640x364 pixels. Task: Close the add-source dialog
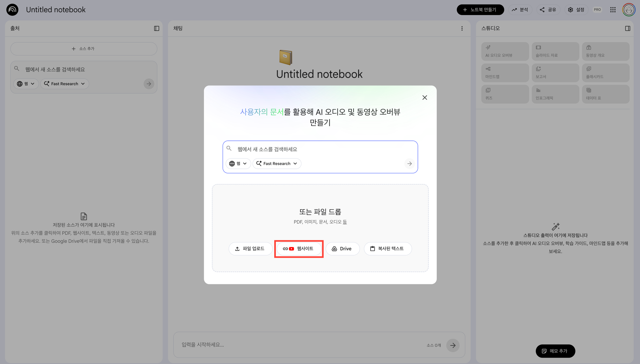click(425, 98)
